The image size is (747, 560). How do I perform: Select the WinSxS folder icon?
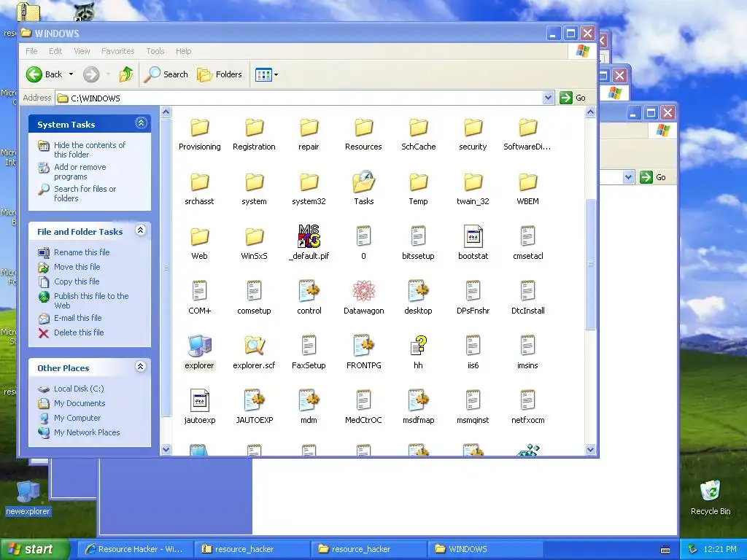[254, 236]
